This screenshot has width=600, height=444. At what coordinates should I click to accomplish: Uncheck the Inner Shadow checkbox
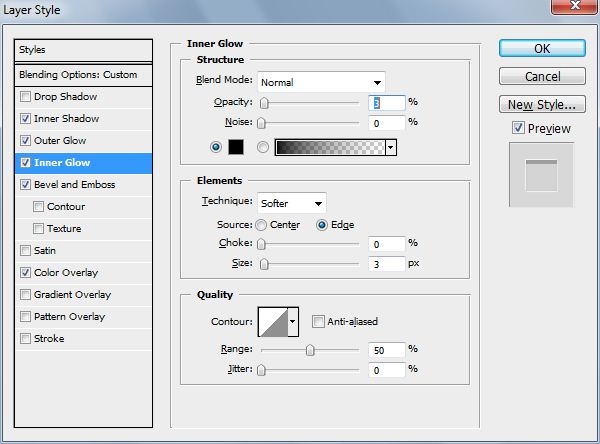click(x=25, y=119)
